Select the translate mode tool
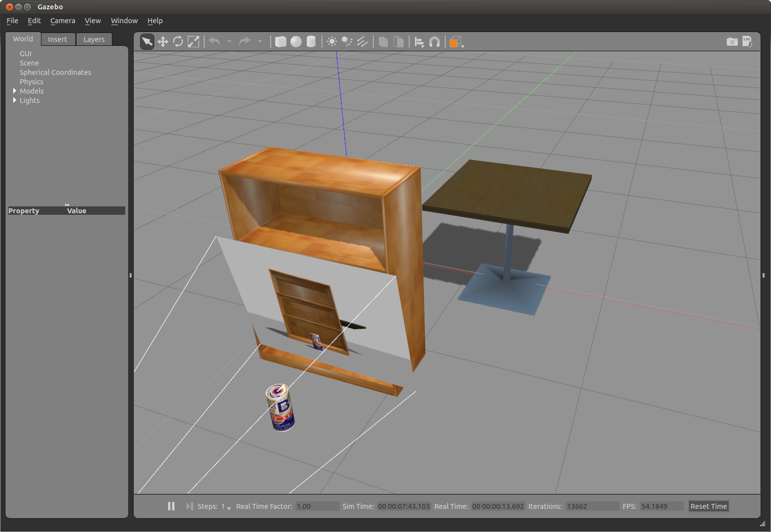771x532 pixels. (163, 42)
